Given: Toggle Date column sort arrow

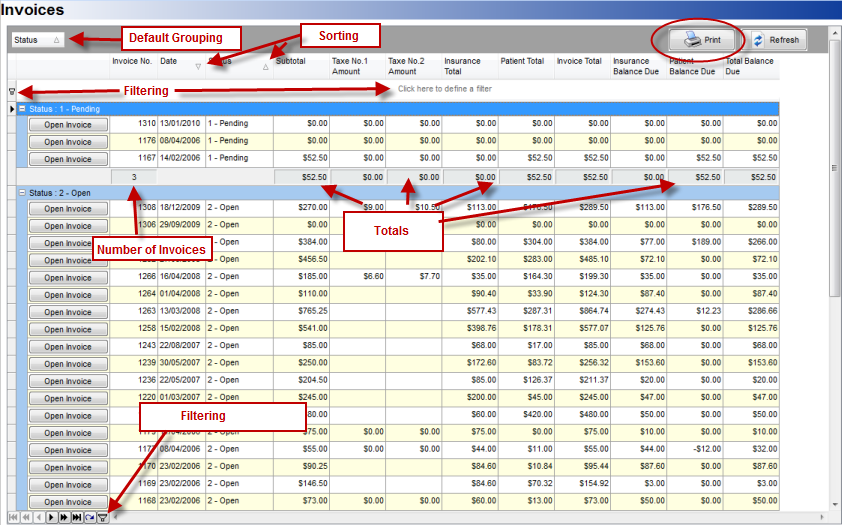Looking at the screenshot, I should [x=198, y=67].
